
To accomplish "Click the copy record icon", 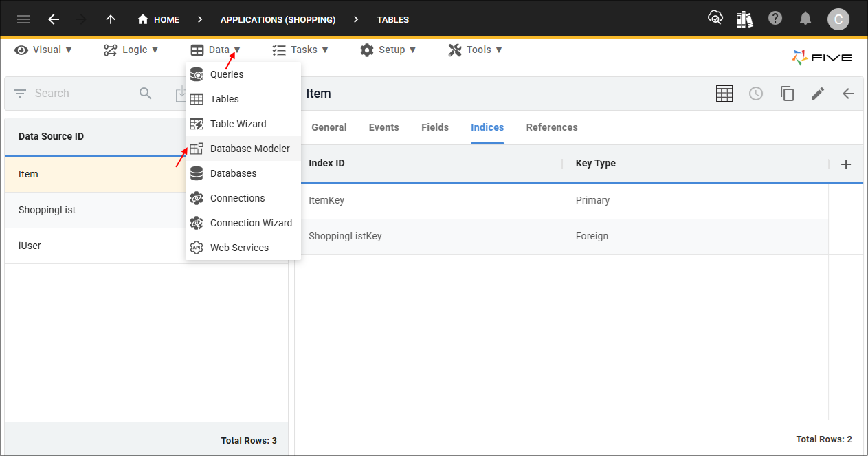I will pyautogui.click(x=787, y=93).
